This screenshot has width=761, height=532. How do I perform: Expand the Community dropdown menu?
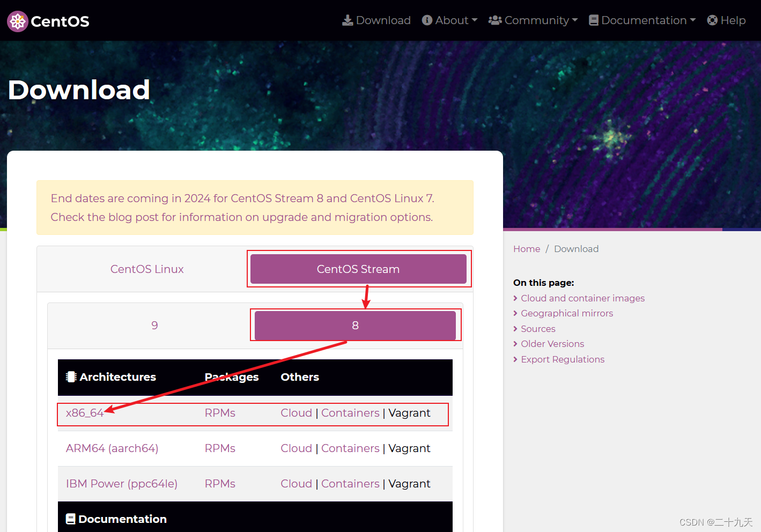tap(533, 20)
